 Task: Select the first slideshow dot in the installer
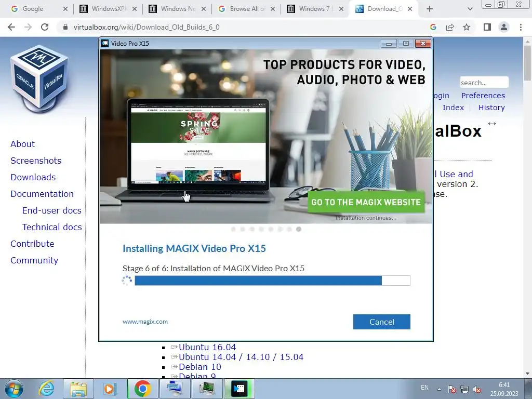tap(233, 229)
